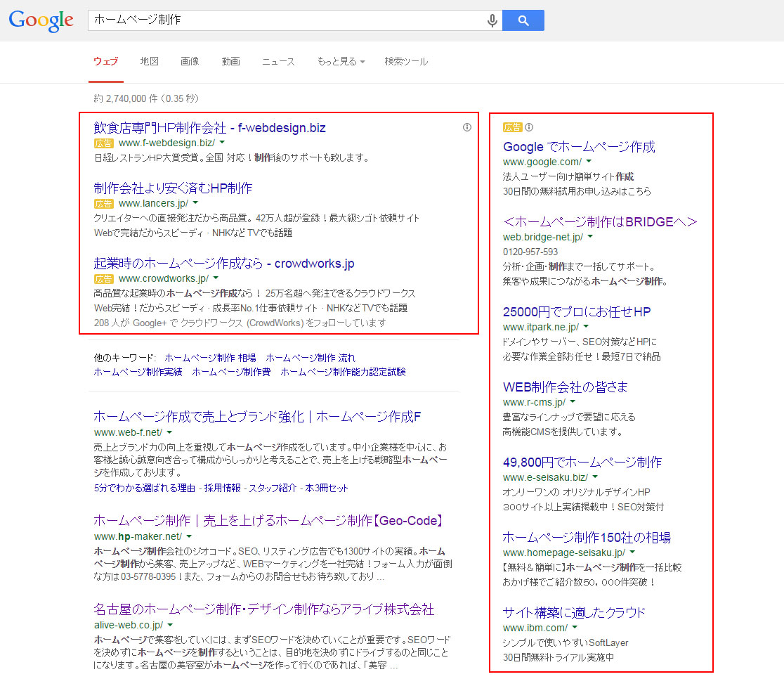This screenshot has height=679, width=784.
Task: Switch to the 地図 tab
Action: coord(150,62)
